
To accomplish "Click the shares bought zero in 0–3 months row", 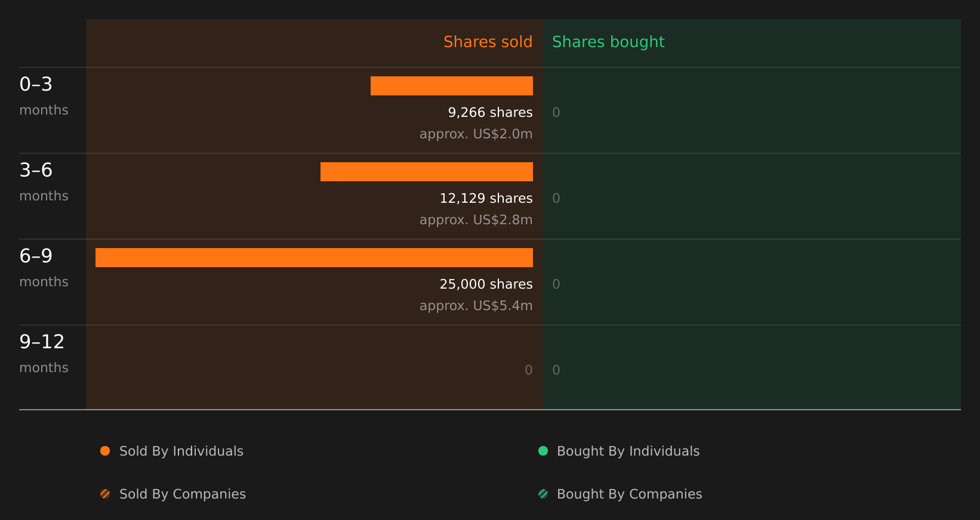I will click(x=556, y=112).
